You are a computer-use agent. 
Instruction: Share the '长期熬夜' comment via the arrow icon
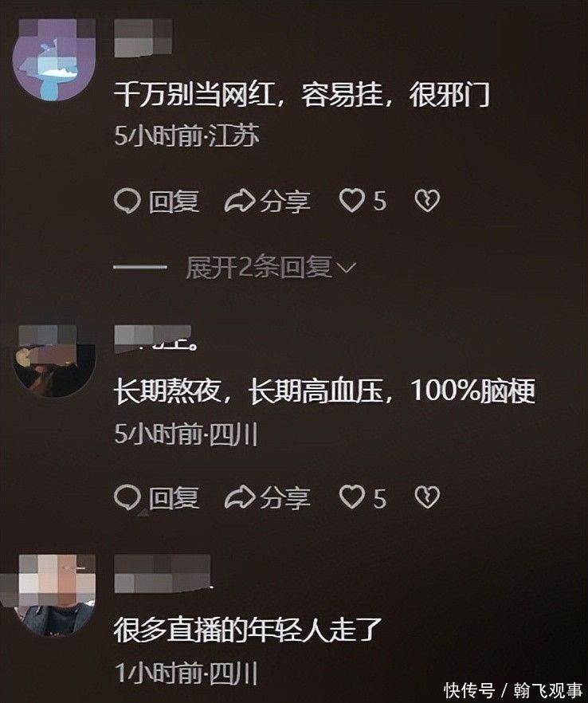click(240, 498)
